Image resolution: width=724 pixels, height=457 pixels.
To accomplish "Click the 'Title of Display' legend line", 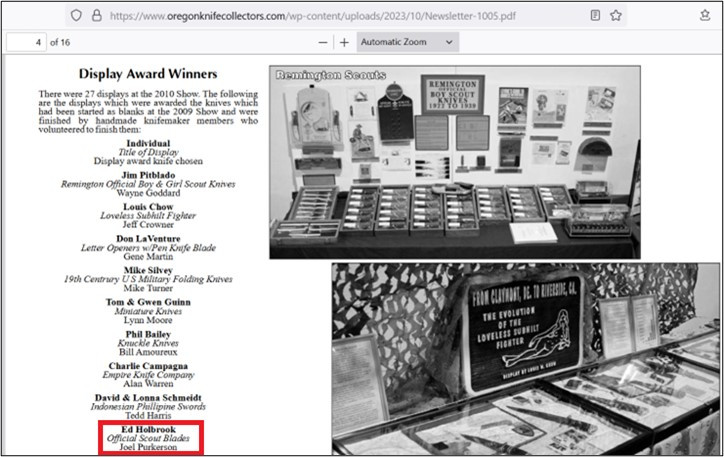I will coord(148,152).
